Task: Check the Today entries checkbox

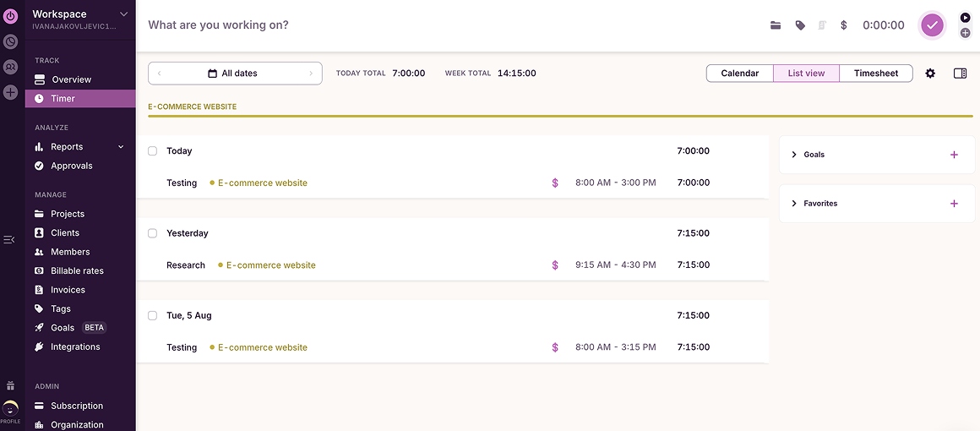Action: click(153, 151)
